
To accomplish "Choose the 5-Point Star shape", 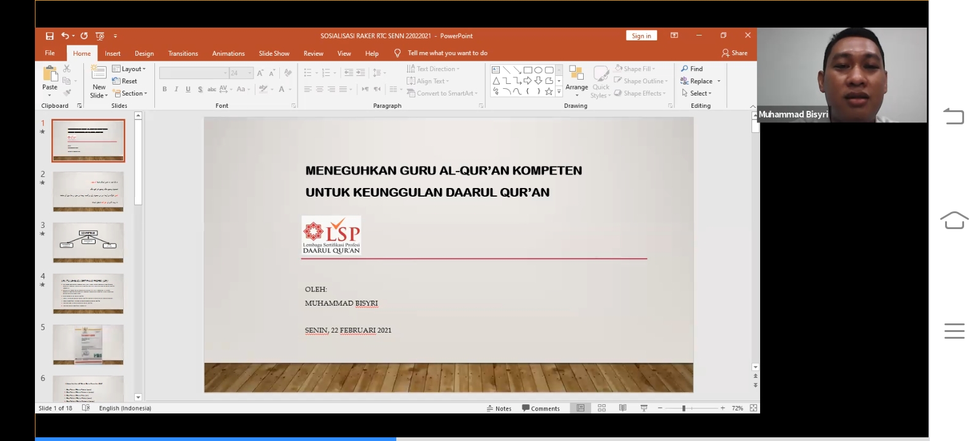I will point(549,92).
